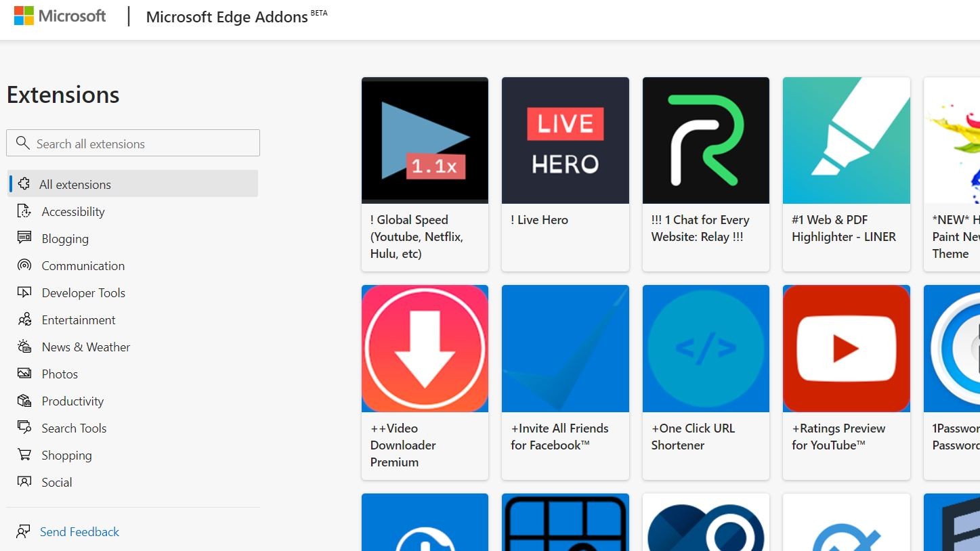Click the magnifying glass search icon
Screen dimensions: 980x551
coord(22,143)
